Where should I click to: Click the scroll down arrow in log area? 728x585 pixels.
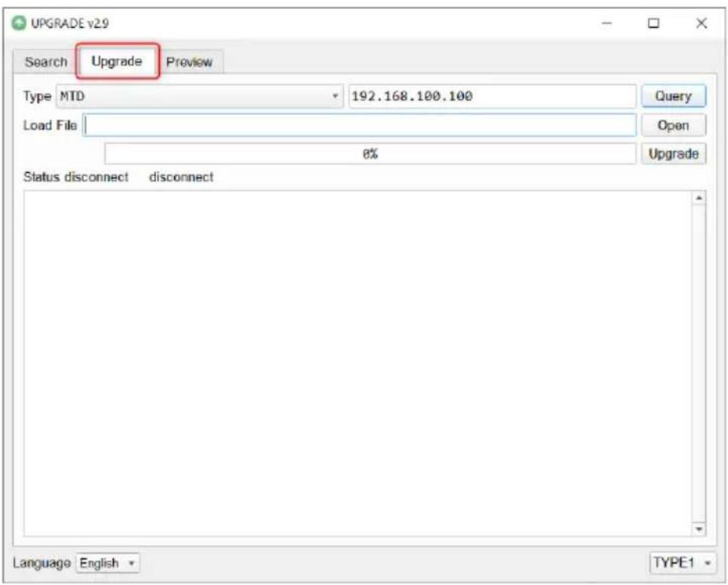[699, 528]
